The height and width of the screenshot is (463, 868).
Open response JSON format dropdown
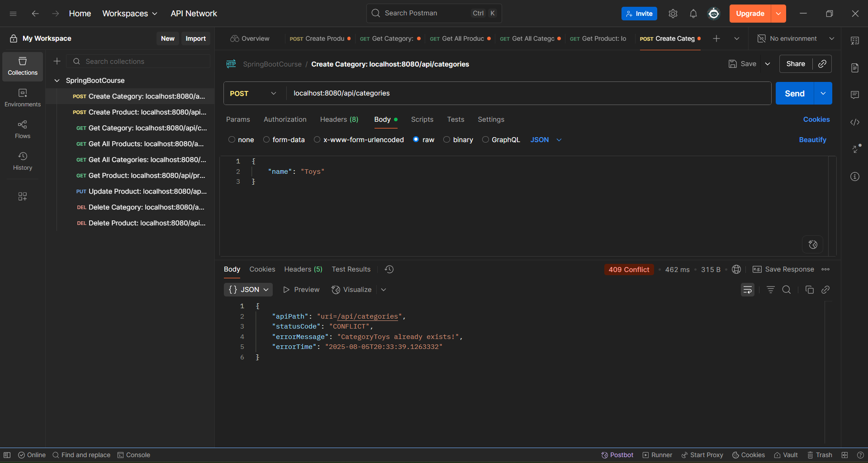(248, 290)
